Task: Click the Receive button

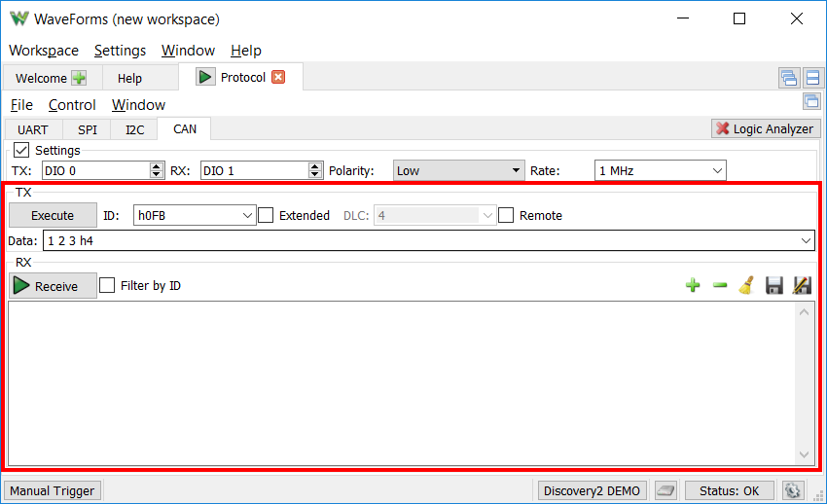Action: [x=53, y=286]
